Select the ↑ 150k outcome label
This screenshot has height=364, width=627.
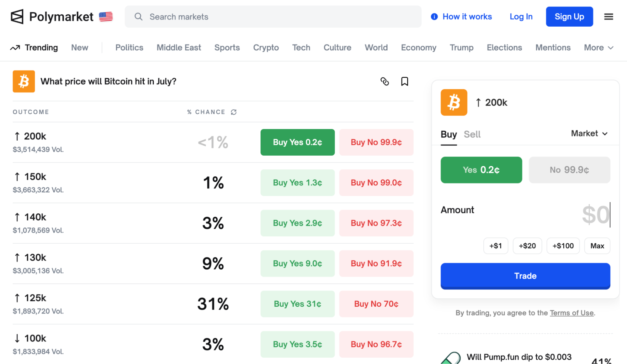click(30, 177)
